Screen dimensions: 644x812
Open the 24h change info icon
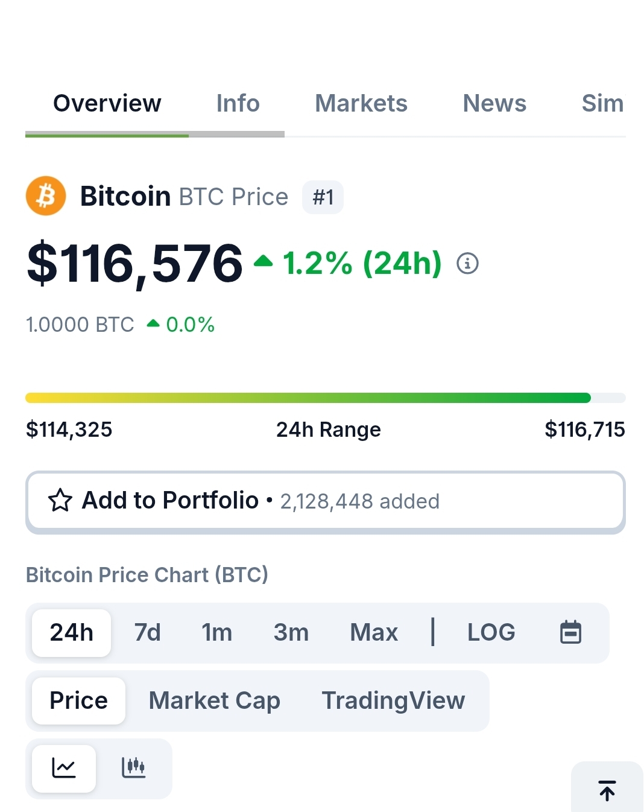click(x=467, y=264)
